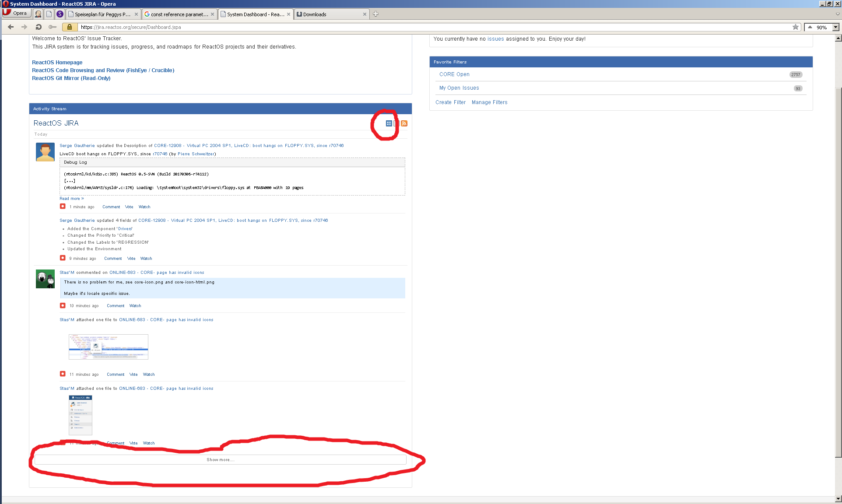The image size is (842, 504).
Task: Close the Downloads tab
Action: click(365, 14)
